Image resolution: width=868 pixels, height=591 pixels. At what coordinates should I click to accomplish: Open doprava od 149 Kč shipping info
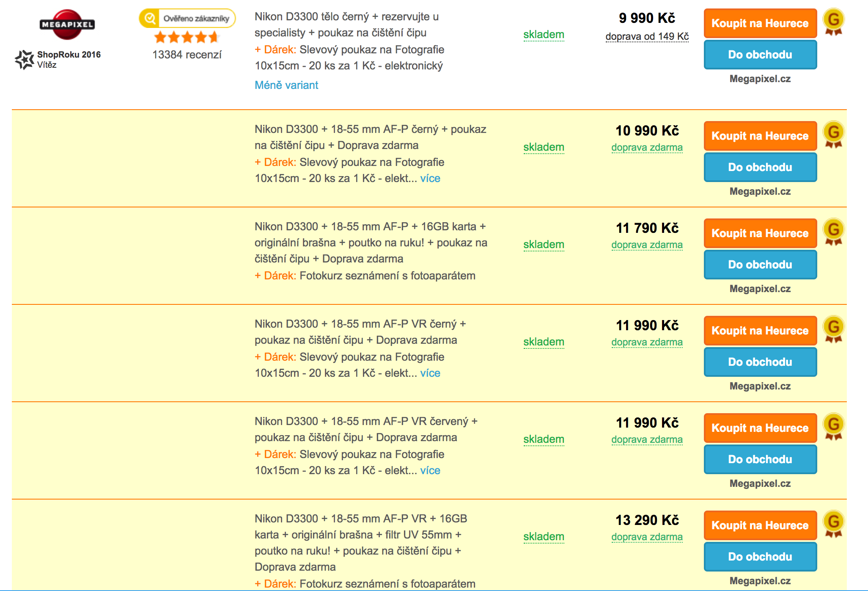(x=647, y=36)
